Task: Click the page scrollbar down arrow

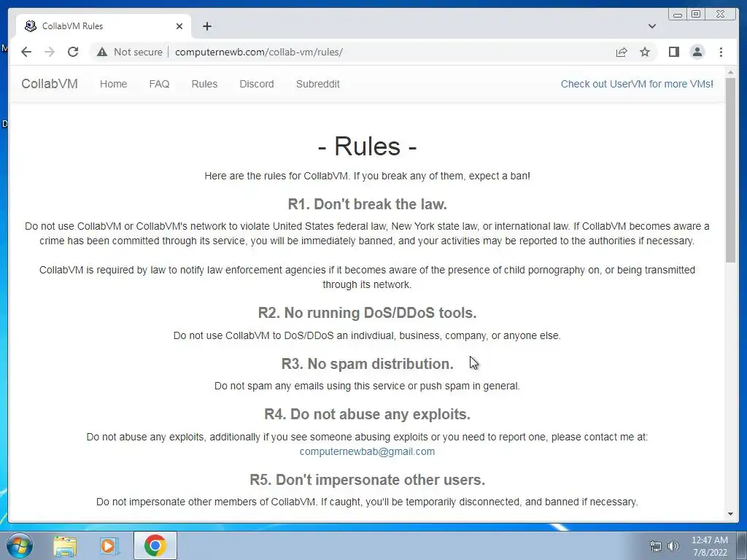Action: point(730,514)
